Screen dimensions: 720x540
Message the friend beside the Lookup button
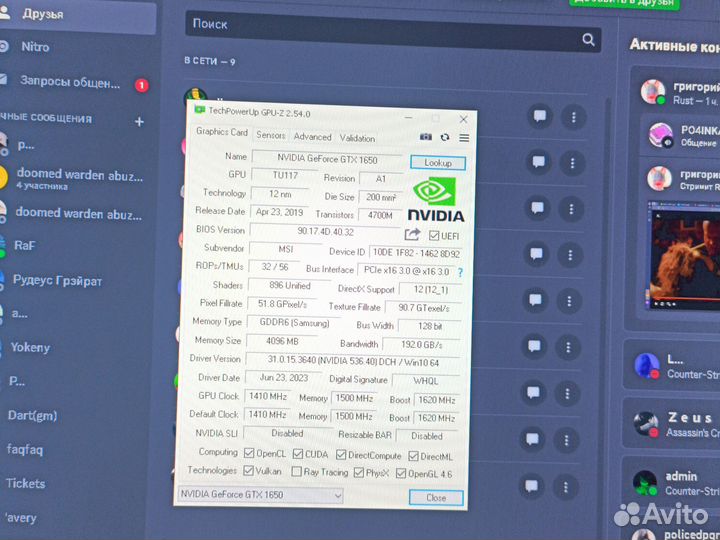[x=539, y=162]
